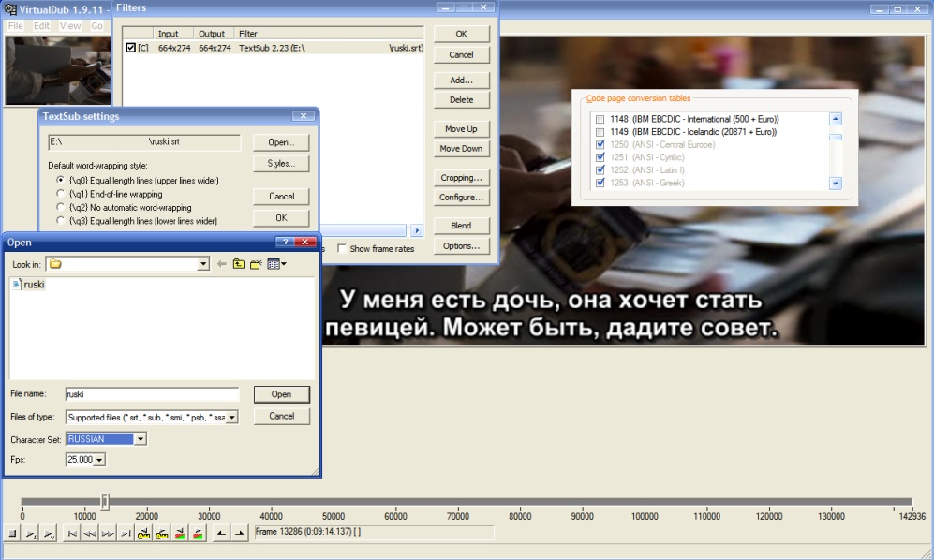Image resolution: width=934 pixels, height=560 pixels.
Task: Open the View menu
Action: click(x=69, y=25)
